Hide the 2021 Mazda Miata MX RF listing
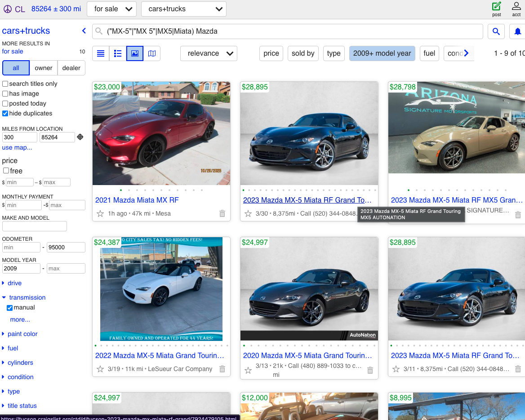The width and height of the screenshot is (525, 420). 222,213
